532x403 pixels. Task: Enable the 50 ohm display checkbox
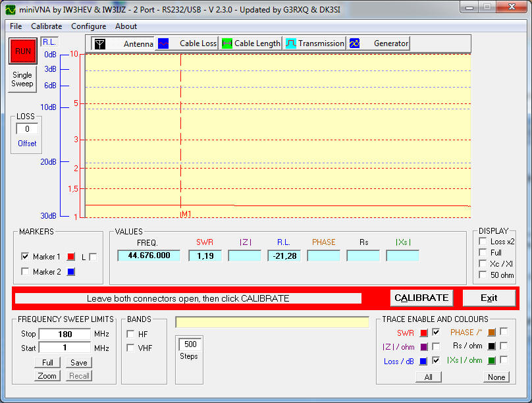pyautogui.click(x=483, y=275)
